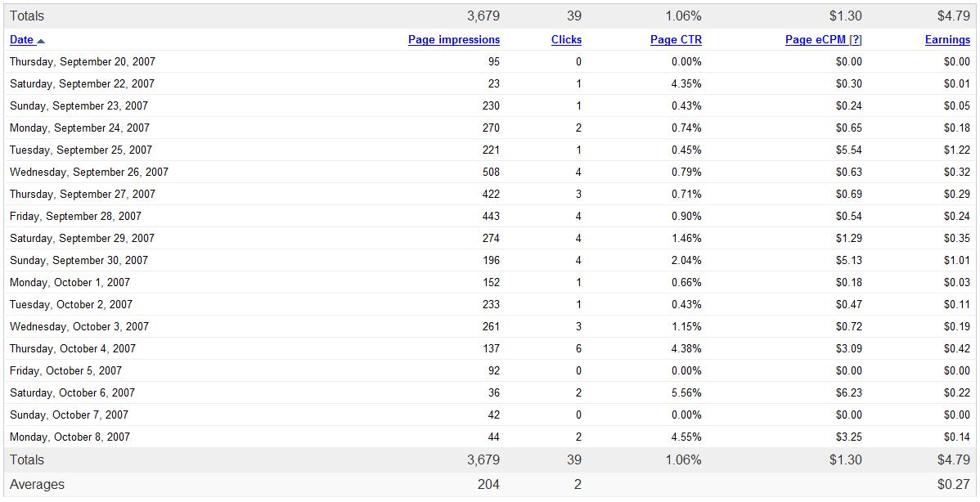Click the $6.23 eCPM on October 6
This screenshot has width=980, height=502.
pos(849,392)
